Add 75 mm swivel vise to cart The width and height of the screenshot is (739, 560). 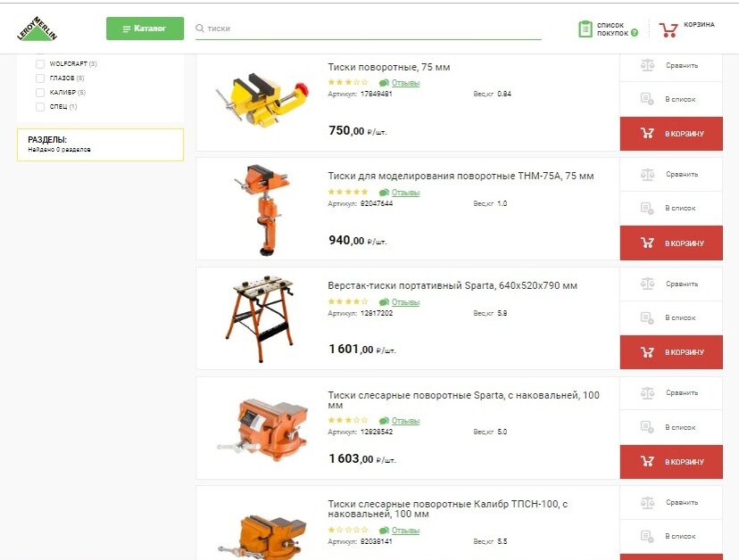pos(671,134)
